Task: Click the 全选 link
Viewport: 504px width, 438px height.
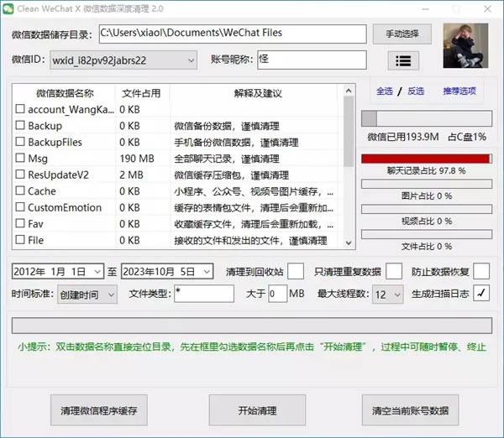Action: tap(385, 91)
